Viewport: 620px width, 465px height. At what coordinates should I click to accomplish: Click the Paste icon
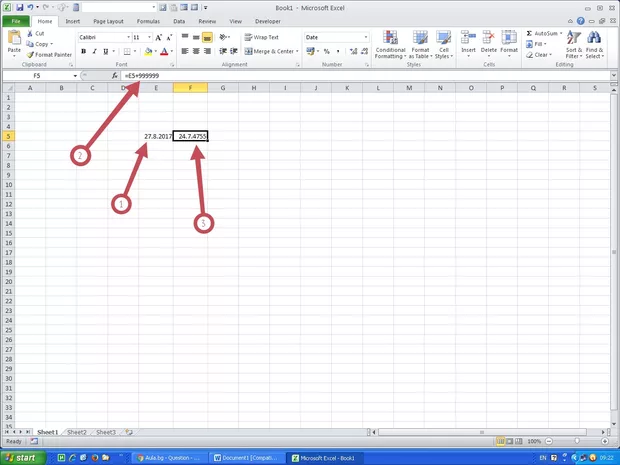(14, 38)
